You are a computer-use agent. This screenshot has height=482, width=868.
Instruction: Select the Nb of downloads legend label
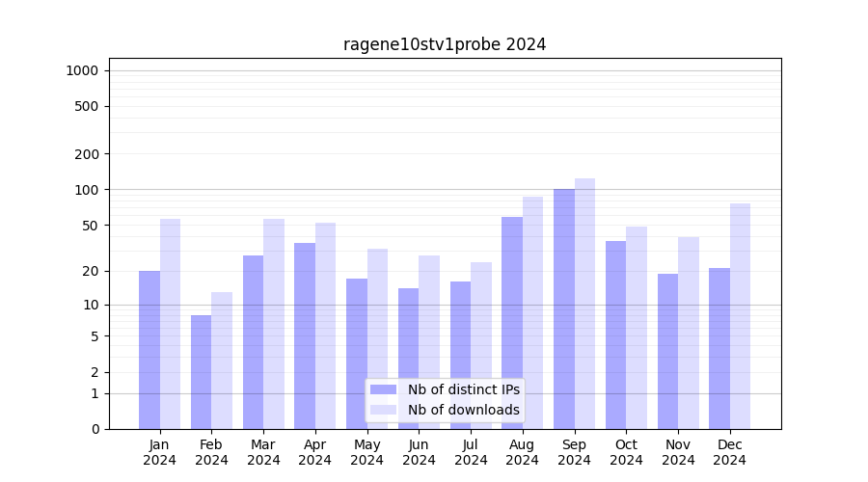(x=463, y=410)
